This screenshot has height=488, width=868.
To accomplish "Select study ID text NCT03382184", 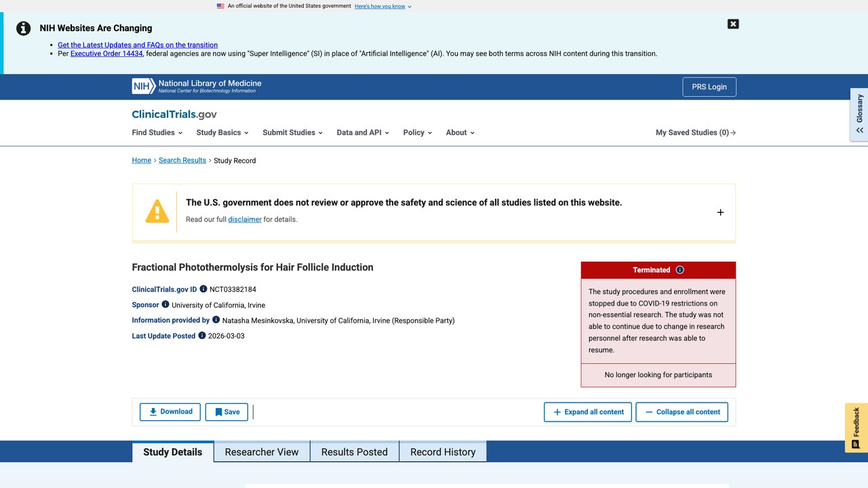I will (233, 289).
